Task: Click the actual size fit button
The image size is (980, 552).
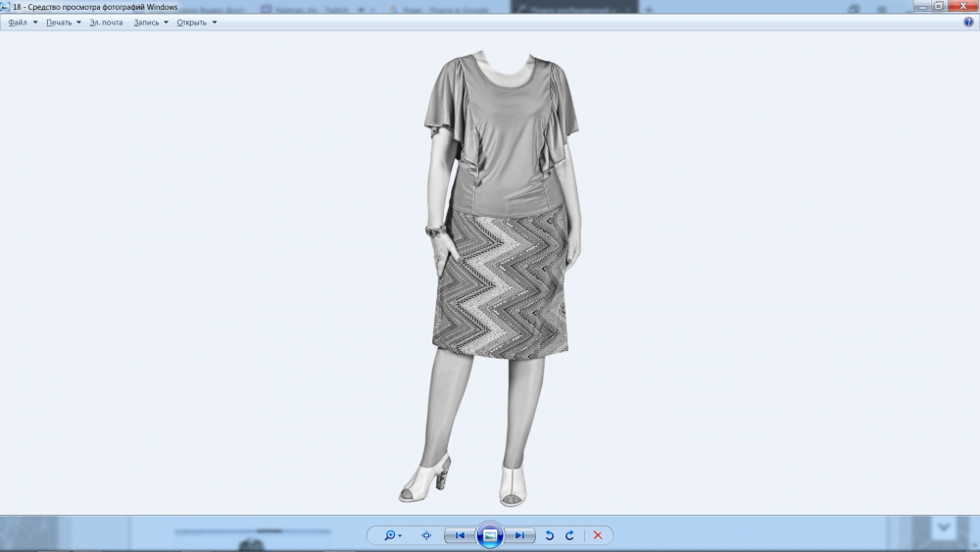Action: click(x=426, y=535)
